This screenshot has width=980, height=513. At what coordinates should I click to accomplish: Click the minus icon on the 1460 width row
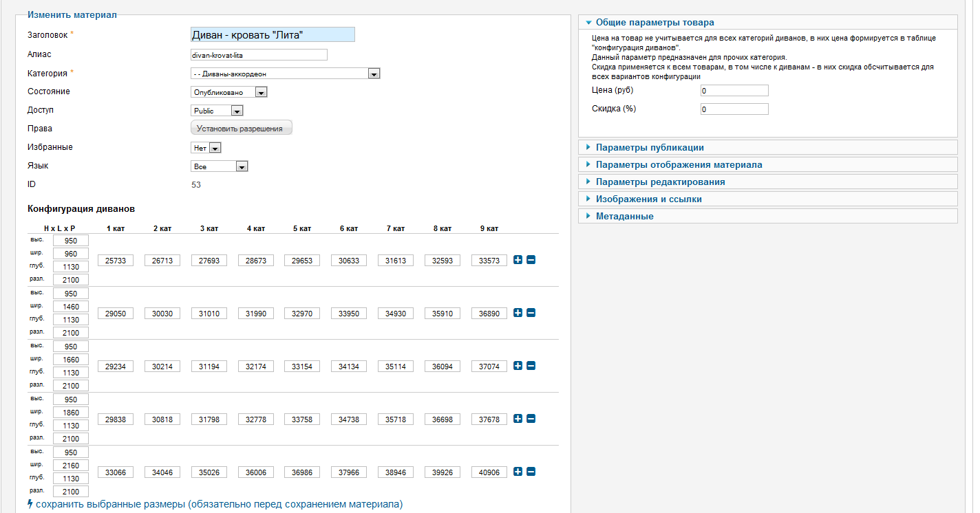pos(531,313)
